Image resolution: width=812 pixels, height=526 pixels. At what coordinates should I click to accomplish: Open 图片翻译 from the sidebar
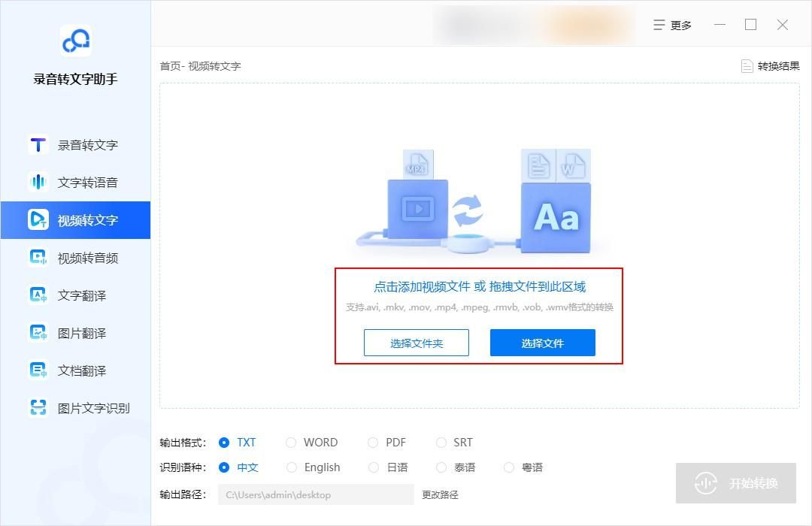[x=76, y=333]
